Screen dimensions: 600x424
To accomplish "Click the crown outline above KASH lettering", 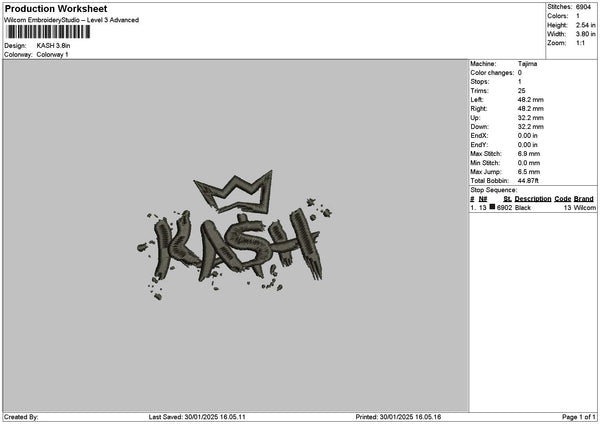I will 234,191.
